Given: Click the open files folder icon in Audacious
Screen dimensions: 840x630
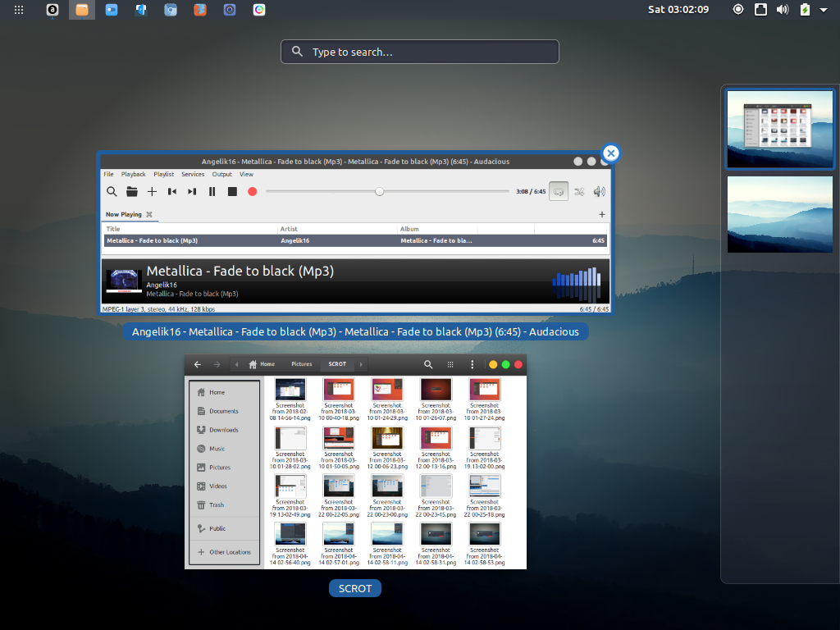Looking at the screenshot, I should coord(132,191).
